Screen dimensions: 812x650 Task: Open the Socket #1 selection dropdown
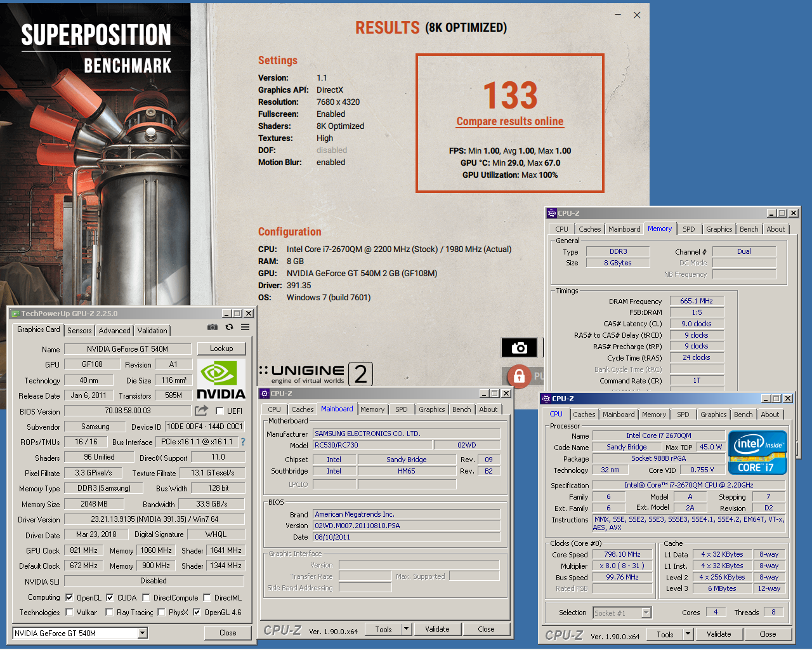tap(646, 613)
